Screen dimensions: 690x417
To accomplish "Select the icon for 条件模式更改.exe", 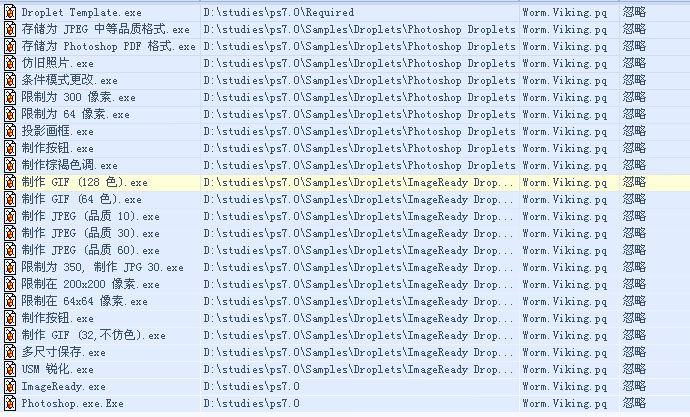I will coord(10,80).
